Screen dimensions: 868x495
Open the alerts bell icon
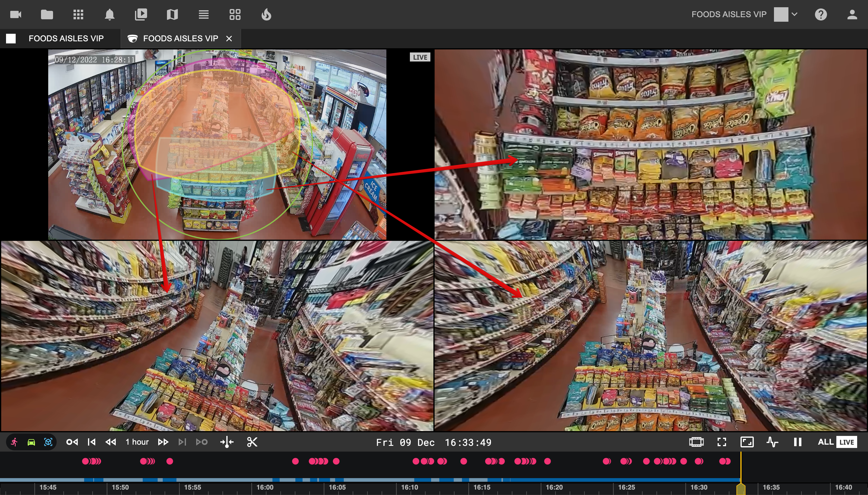point(109,14)
